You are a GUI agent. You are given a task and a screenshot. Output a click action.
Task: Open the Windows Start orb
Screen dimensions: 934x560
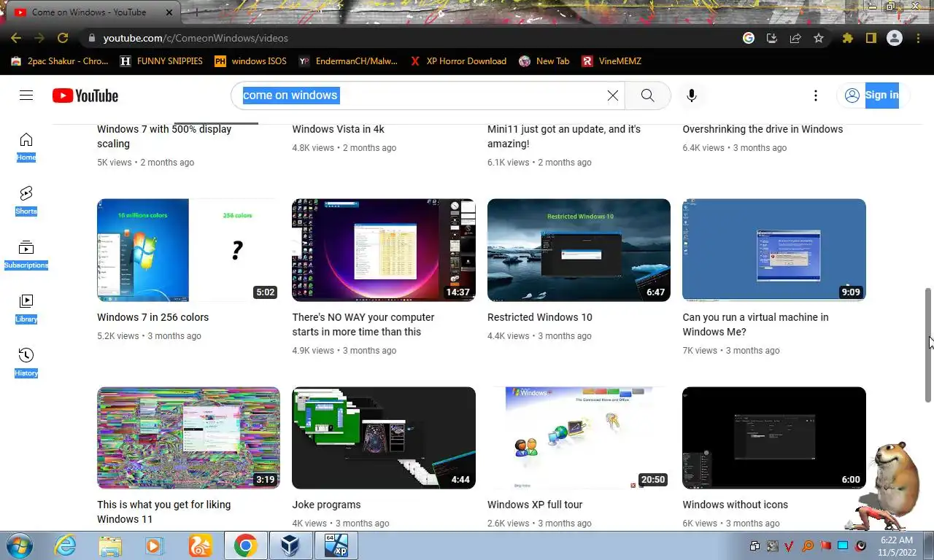tap(19, 545)
